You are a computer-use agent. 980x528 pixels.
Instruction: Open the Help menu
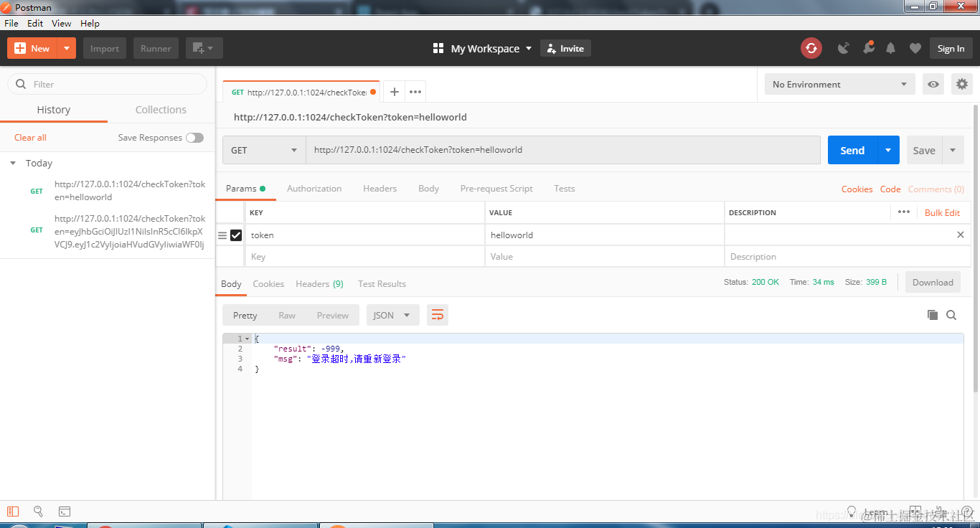[90, 23]
